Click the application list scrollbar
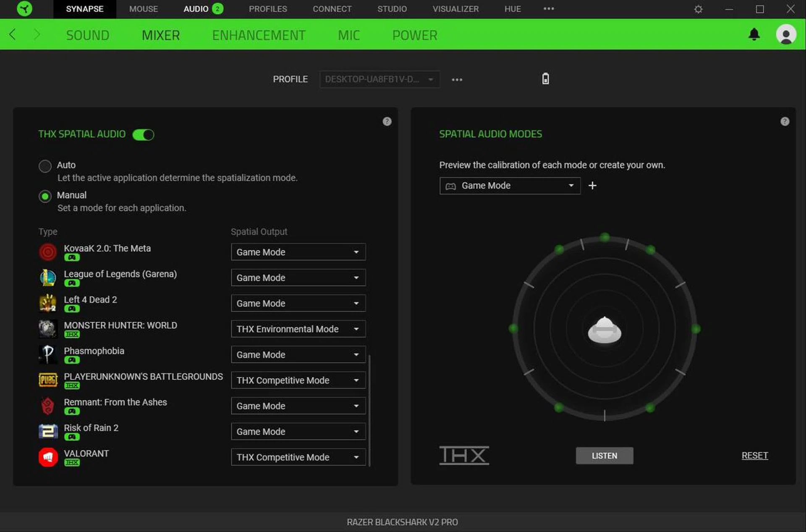This screenshot has height=532, width=806. pos(369,411)
